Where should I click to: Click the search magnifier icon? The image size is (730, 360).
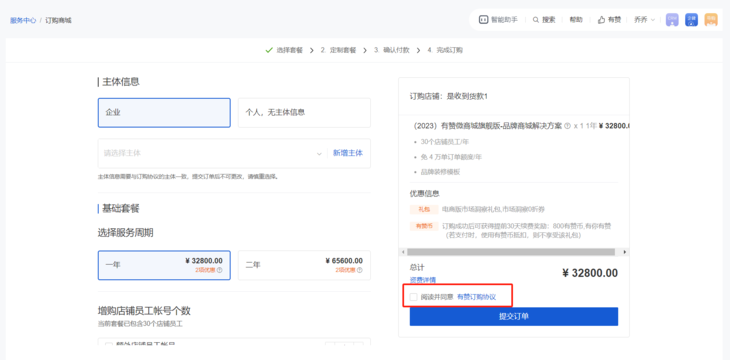point(535,20)
